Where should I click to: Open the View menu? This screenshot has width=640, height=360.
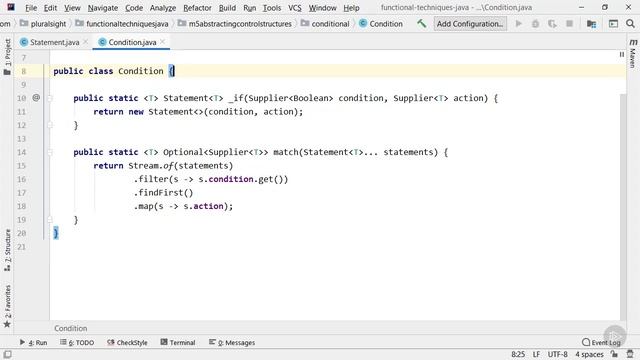[72, 8]
